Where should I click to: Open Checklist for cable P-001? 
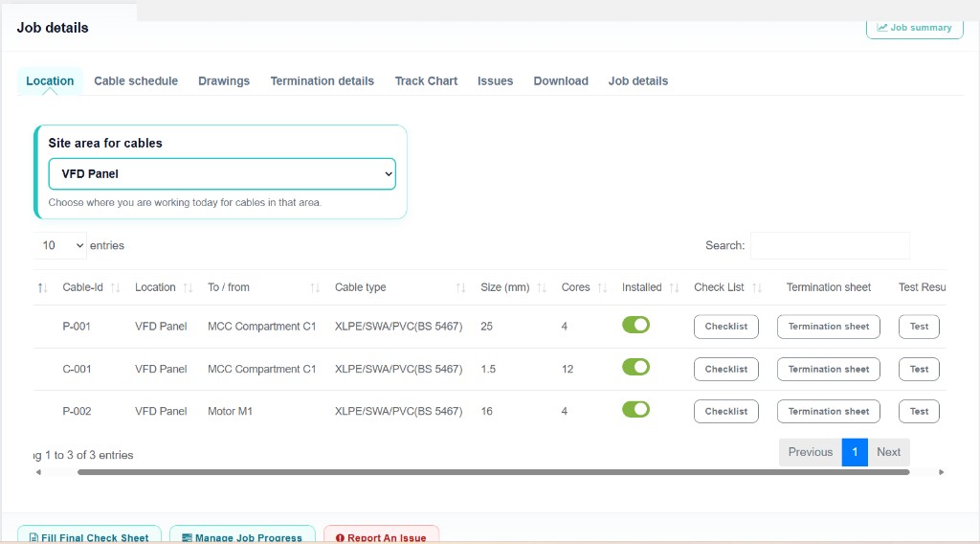tap(725, 327)
